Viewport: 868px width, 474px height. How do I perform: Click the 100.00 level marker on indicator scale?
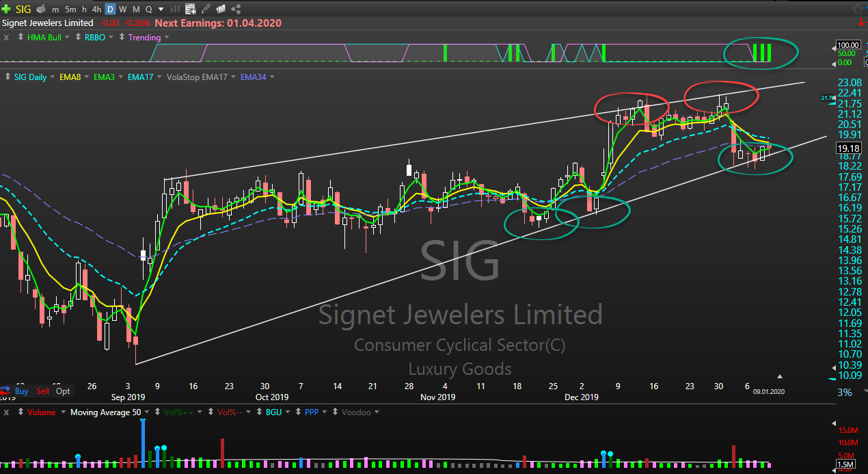click(847, 44)
